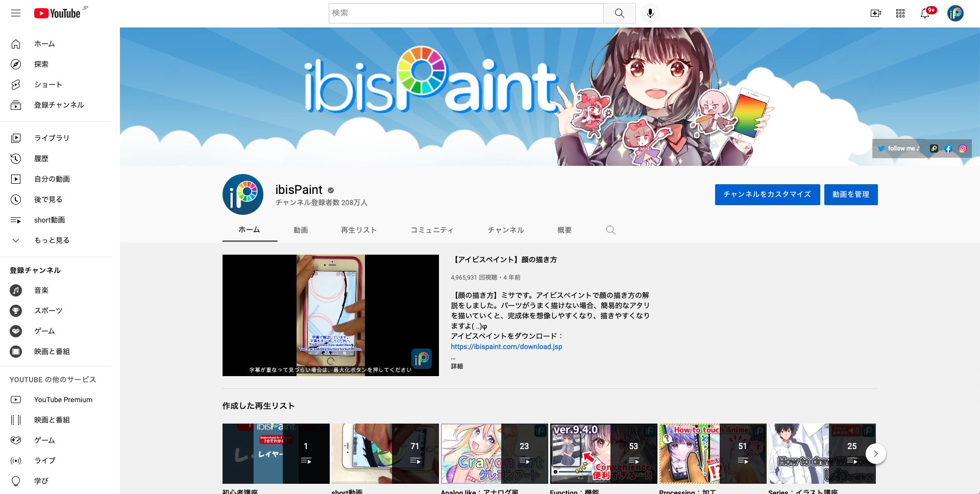Expand もっと見る in the sidebar

(52, 240)
